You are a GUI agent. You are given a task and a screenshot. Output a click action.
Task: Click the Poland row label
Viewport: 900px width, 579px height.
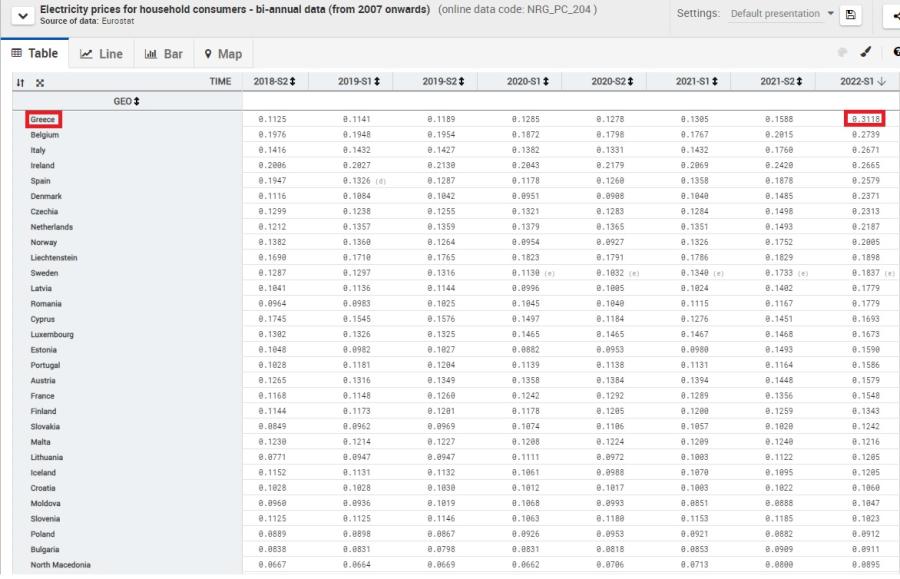(x=42, y=534)
